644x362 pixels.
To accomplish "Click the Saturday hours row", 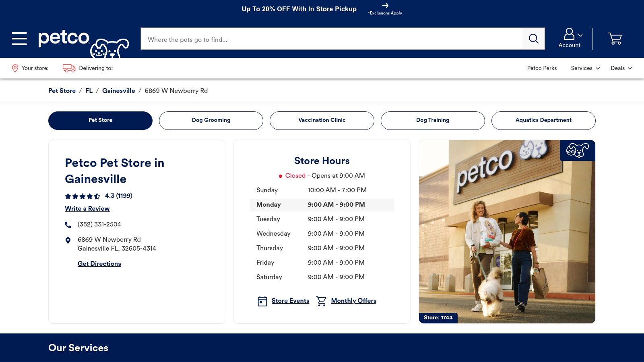I will (322, 277).
